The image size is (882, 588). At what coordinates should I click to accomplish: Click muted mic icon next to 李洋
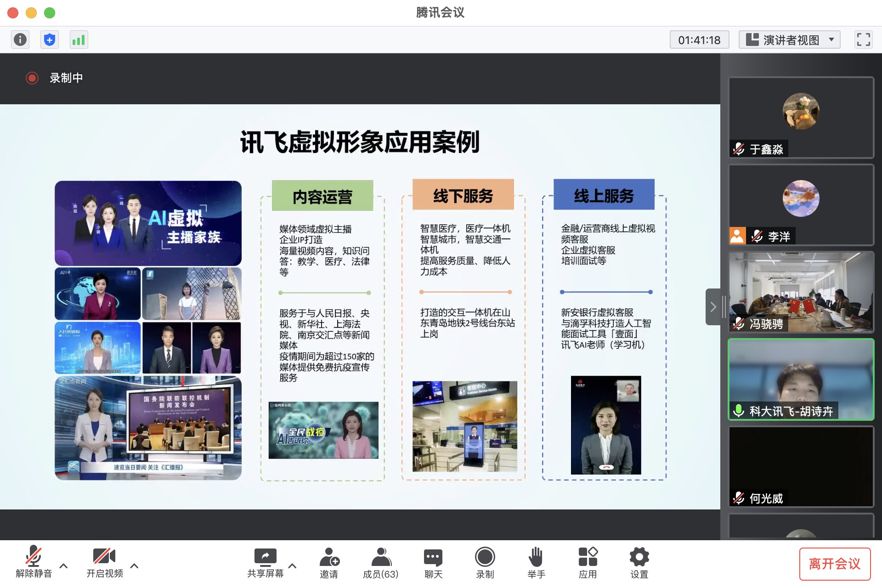pos(757,236)
